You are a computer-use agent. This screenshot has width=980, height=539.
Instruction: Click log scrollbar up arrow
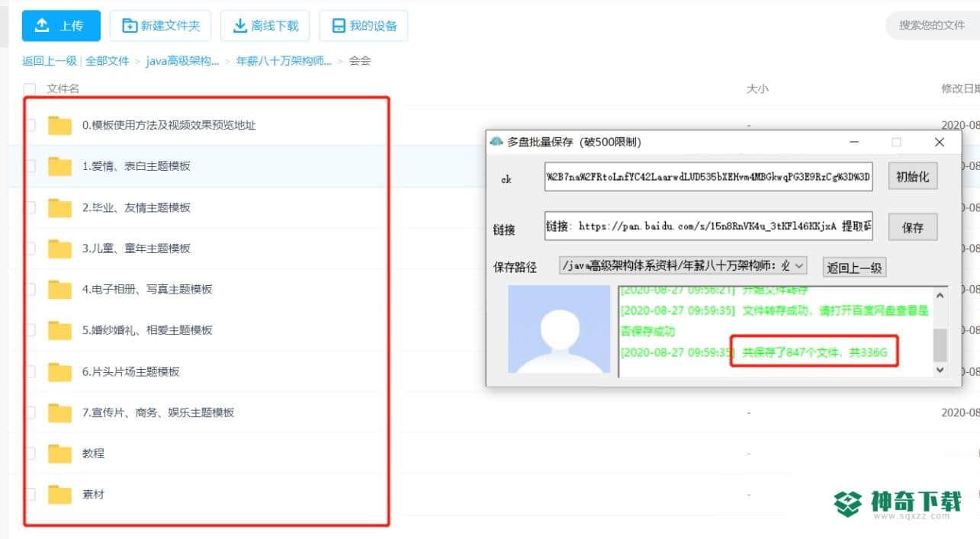[940, 295]
